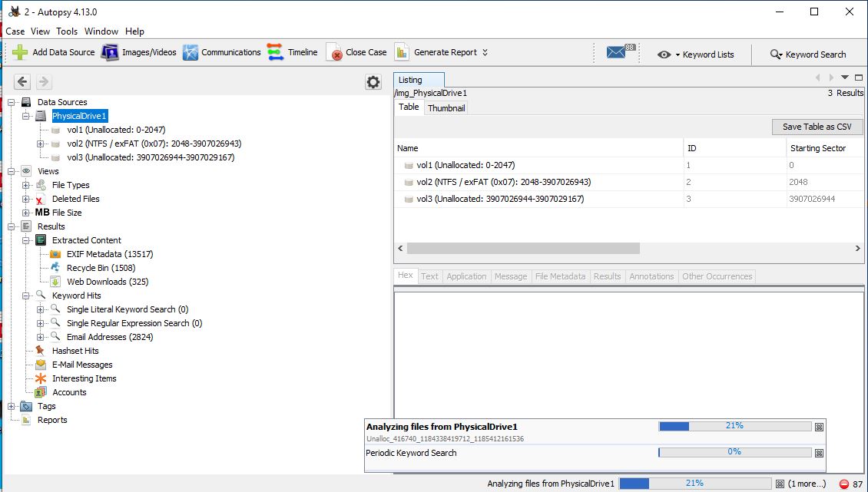Image resolution: width=868 pixels, height=492 pixels.
Task: Sort the table by ID column header
Action: click(734, 148)
